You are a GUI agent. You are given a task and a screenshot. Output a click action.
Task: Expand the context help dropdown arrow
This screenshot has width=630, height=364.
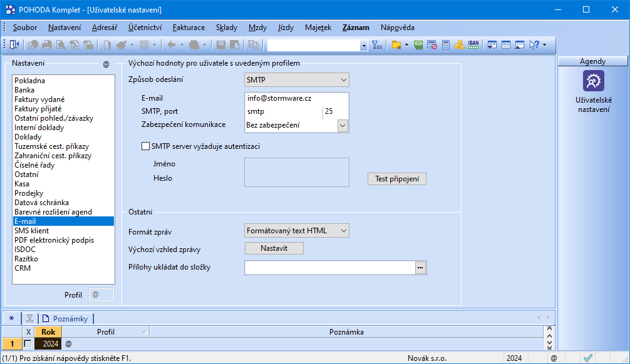(x=544, y=44)
